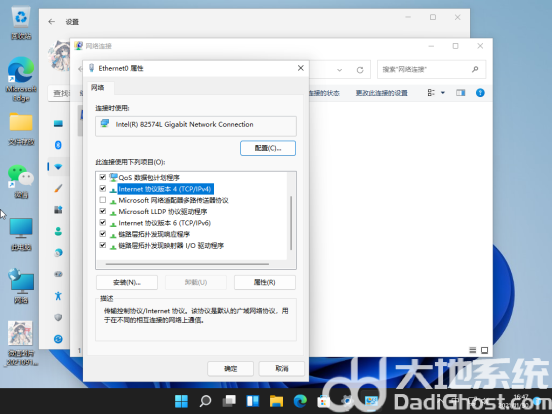
Task: Uncheck Internet 协议版本 6 (TCP/IPv6) checkbox
Action: pos(103,222)
